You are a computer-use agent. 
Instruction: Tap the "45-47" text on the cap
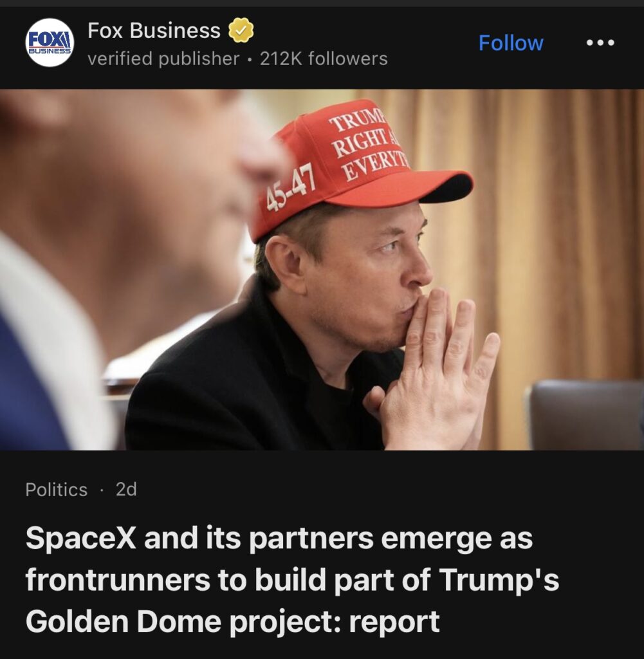[x=291, y=186]
